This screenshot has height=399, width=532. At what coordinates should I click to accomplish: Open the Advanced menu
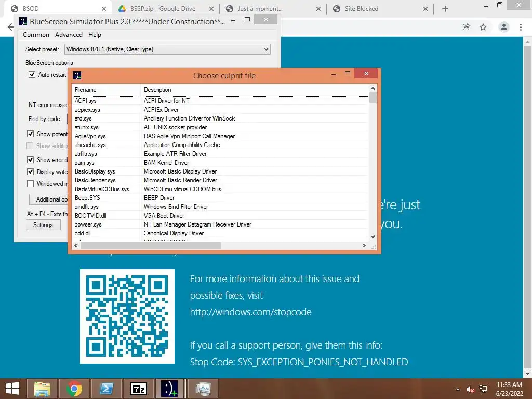click(69, 35)
